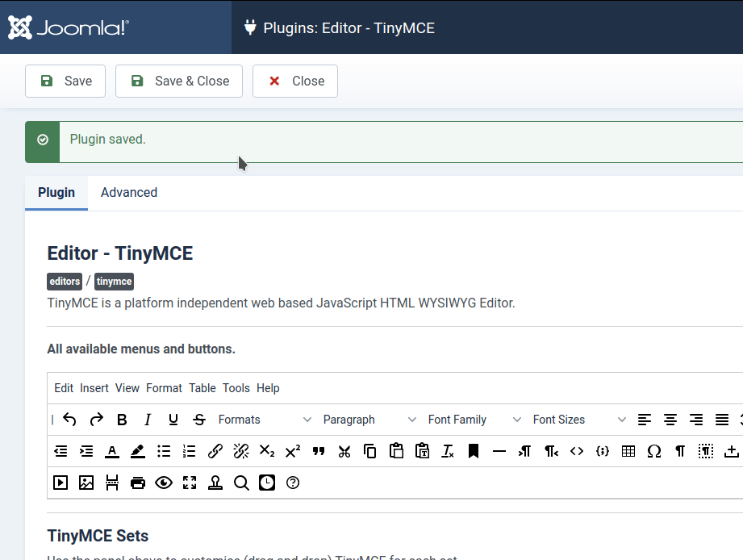Click the Redo arrow icon
The width and height of the screenshot is (743, 560).
[x=96, y=420]
